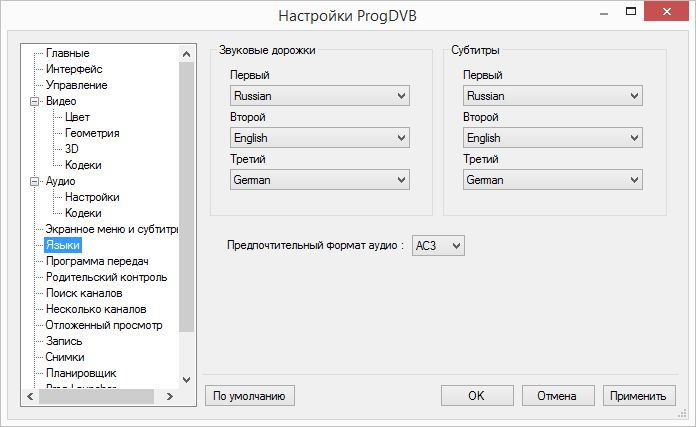Open first subtitle language dropdown
The width and height of the screenshot is (696, 427).
tap(553, 96)
